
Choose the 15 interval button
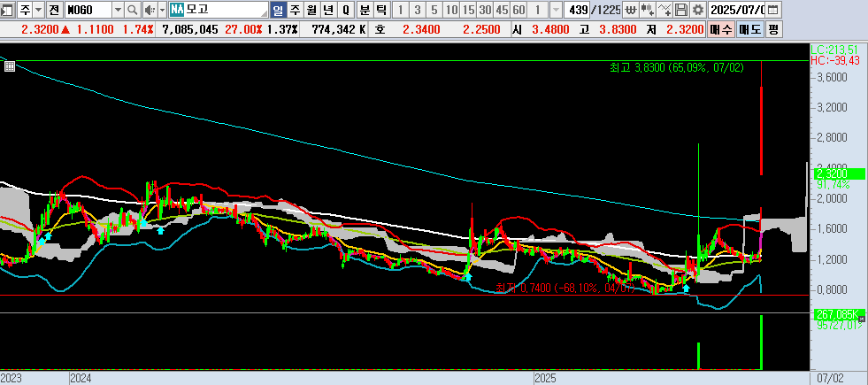tap(468, 10)
